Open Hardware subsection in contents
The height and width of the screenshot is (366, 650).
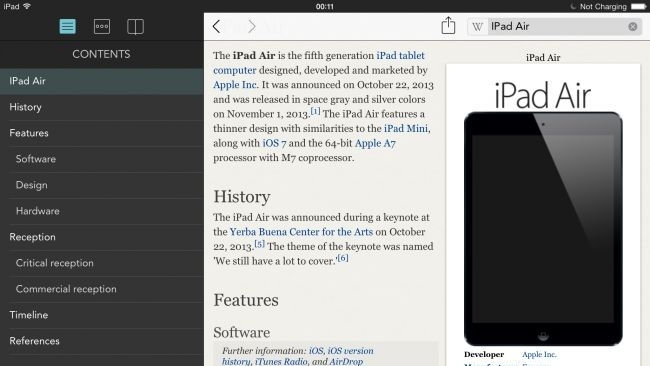(x=102, y=211)
